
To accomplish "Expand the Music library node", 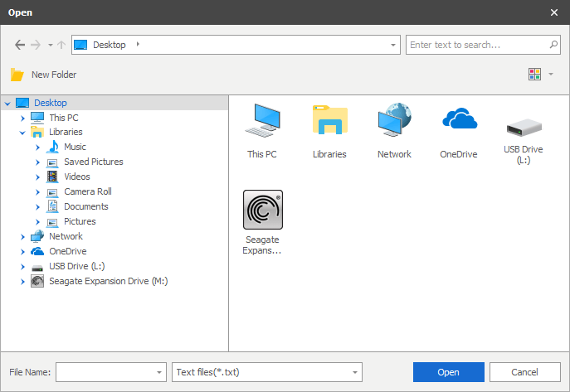I will (37, 148).
